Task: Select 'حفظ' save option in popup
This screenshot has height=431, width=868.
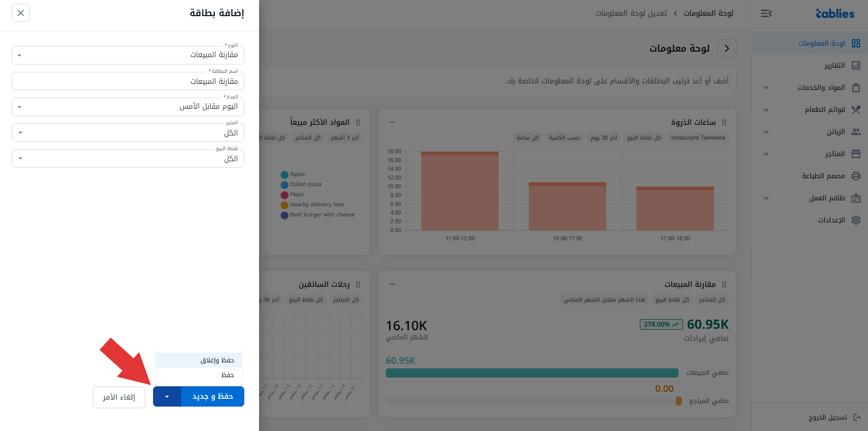Action: pos(199,375)
